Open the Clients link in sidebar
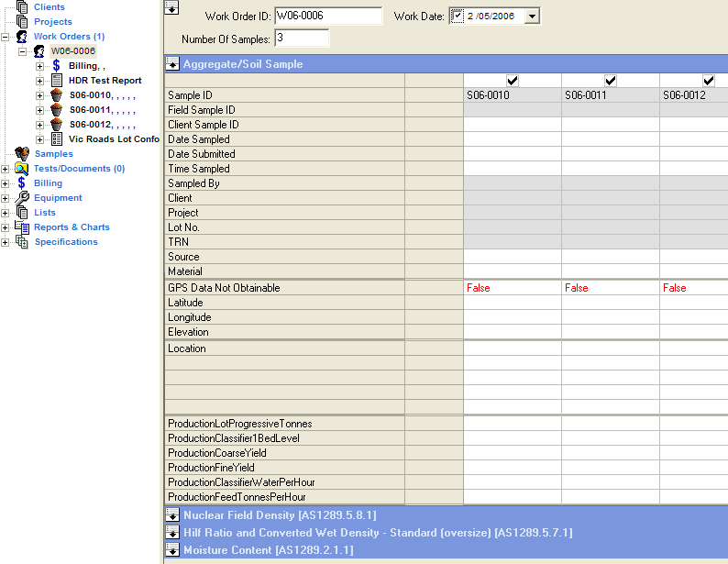This screenshot has height=564, width=728. pyautogui.click(x=50, y=7)
